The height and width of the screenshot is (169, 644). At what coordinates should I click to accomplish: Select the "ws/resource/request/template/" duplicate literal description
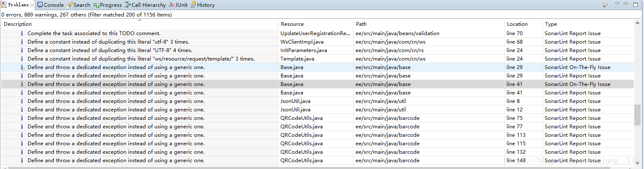coord(141,59)
